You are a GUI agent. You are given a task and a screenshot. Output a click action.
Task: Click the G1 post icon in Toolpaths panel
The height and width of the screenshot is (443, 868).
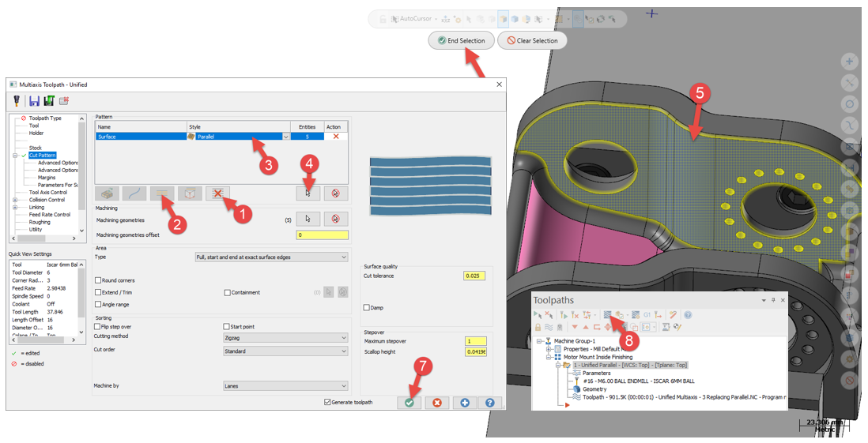click(x=647, y=315)
